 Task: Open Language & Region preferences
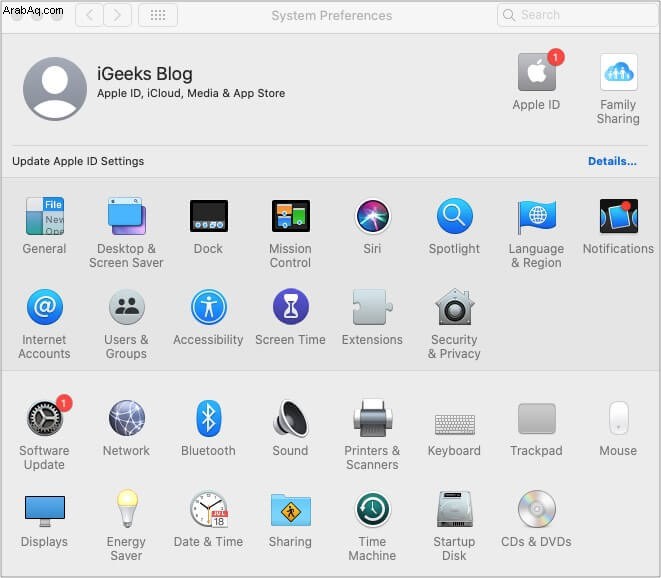tap(536, 216)
